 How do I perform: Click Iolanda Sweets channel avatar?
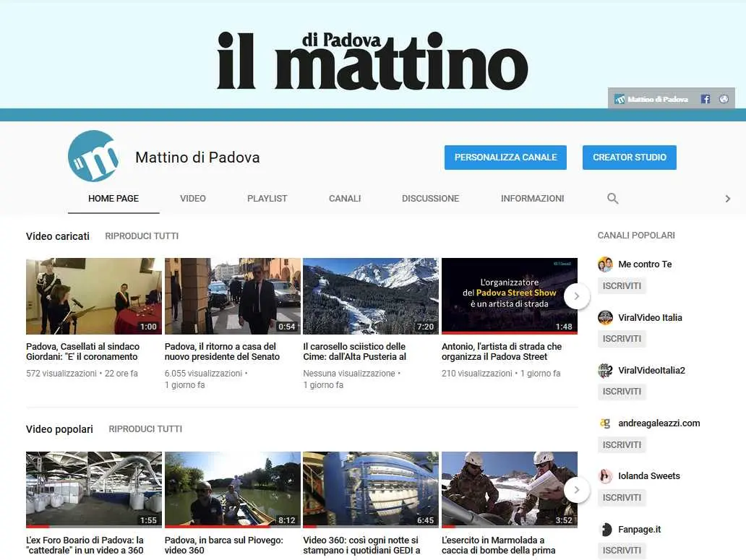605,476
